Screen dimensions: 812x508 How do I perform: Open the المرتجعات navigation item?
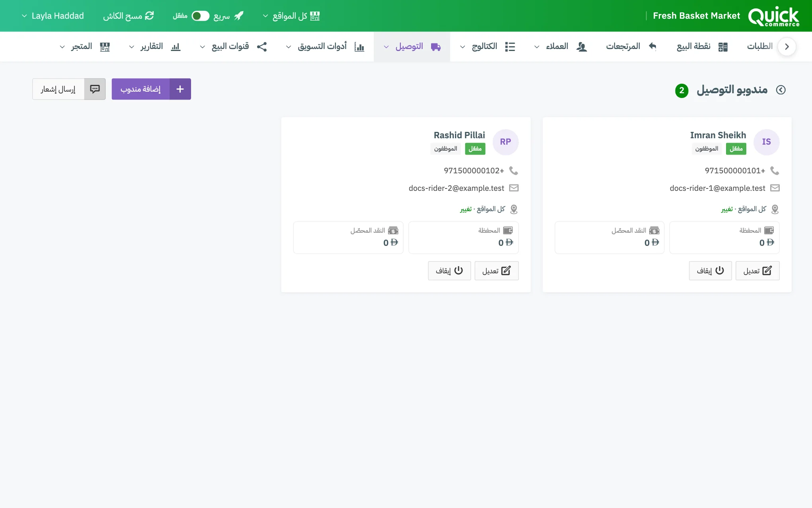point(631,47)
